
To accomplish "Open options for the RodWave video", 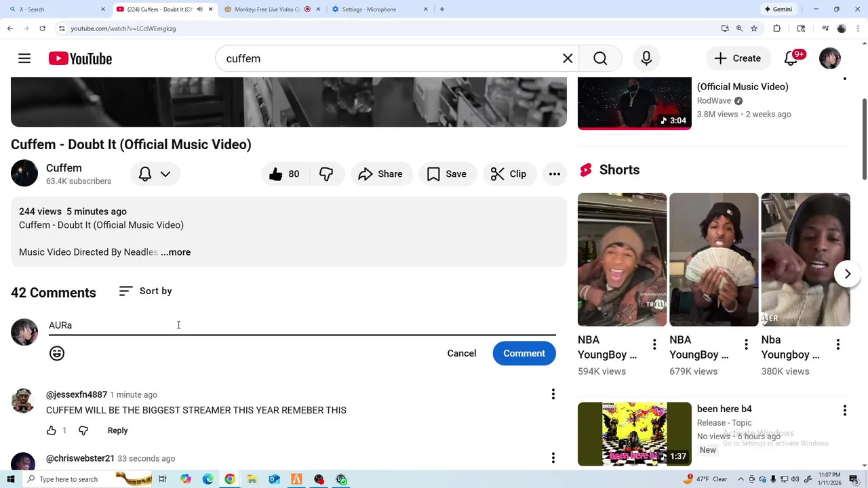I will 845,79.
